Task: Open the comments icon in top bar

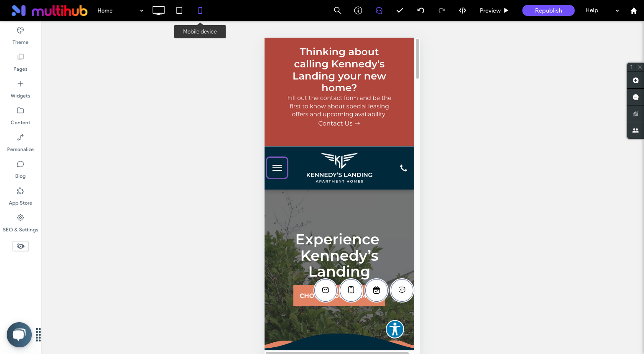Action: click(x=379, y=10)
